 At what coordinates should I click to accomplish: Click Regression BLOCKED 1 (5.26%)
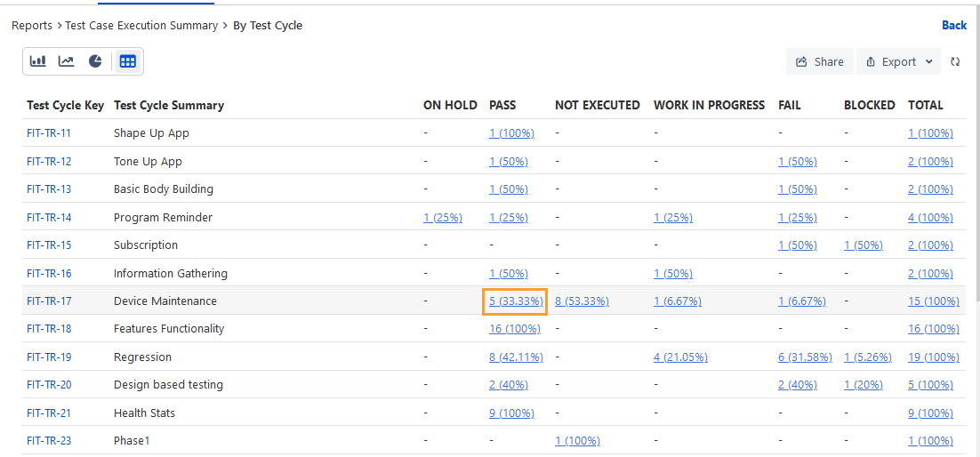(867, 357)
